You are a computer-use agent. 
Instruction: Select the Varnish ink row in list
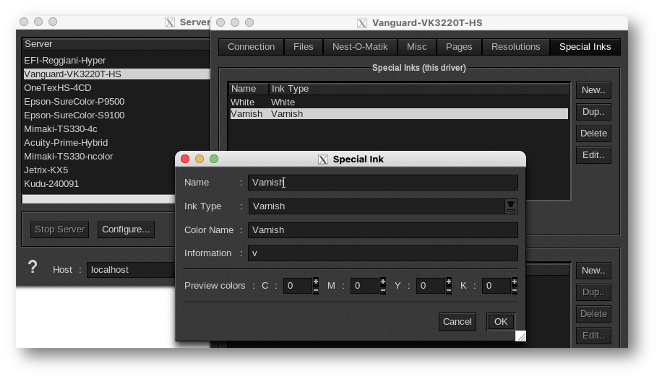point(399,114)
